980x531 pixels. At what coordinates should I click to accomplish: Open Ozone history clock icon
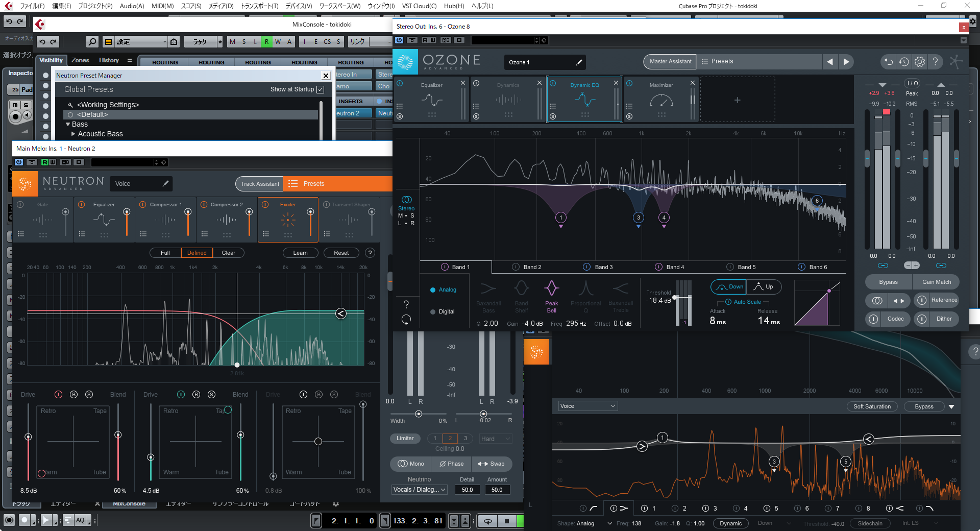tap(904, 62)
